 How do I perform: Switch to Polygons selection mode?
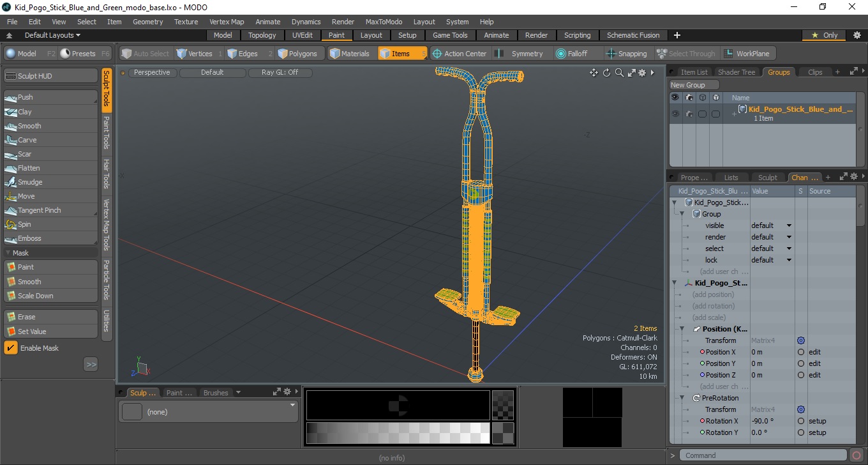(301, 54)
